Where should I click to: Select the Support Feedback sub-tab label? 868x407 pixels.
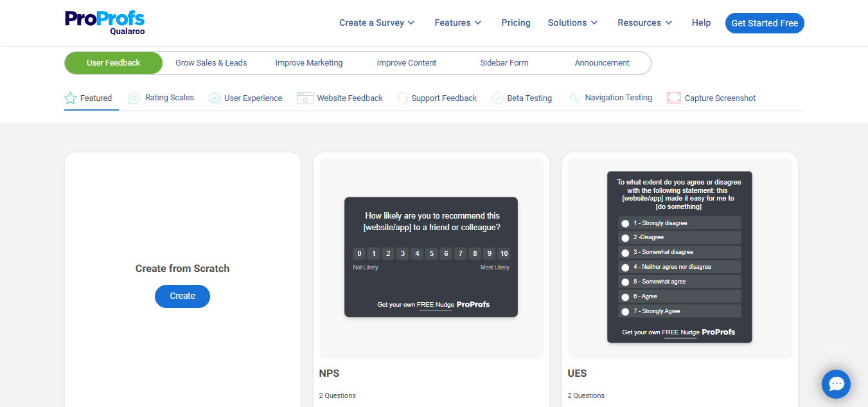[444, 98]
